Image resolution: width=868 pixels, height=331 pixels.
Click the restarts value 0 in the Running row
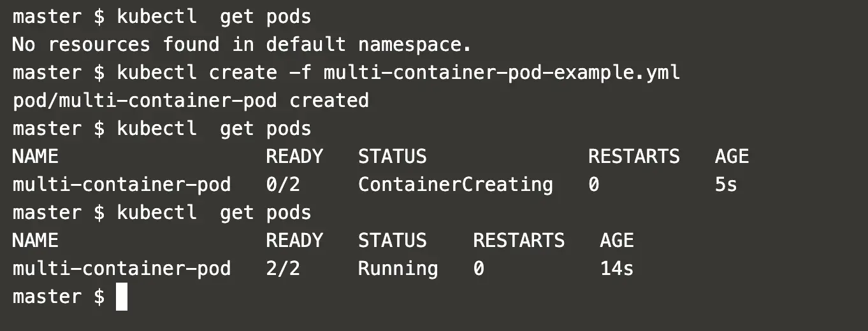[479, 269]
